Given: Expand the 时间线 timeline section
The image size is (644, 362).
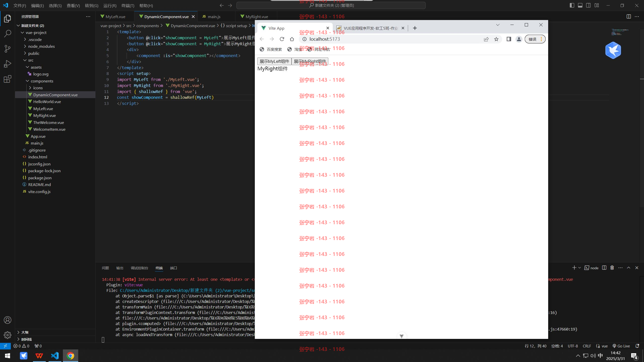Looking at the screenshot, I should click(55, 339).
